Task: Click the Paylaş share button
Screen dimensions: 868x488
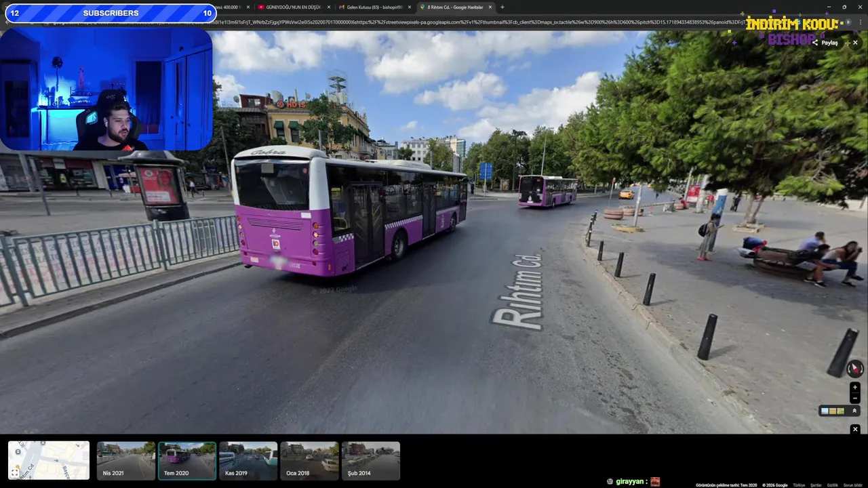Action: 825,43
